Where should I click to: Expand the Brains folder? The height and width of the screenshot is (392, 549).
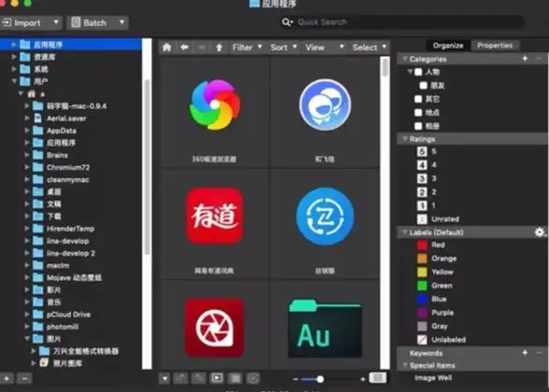pyautogui.click(x=27, y=155)
